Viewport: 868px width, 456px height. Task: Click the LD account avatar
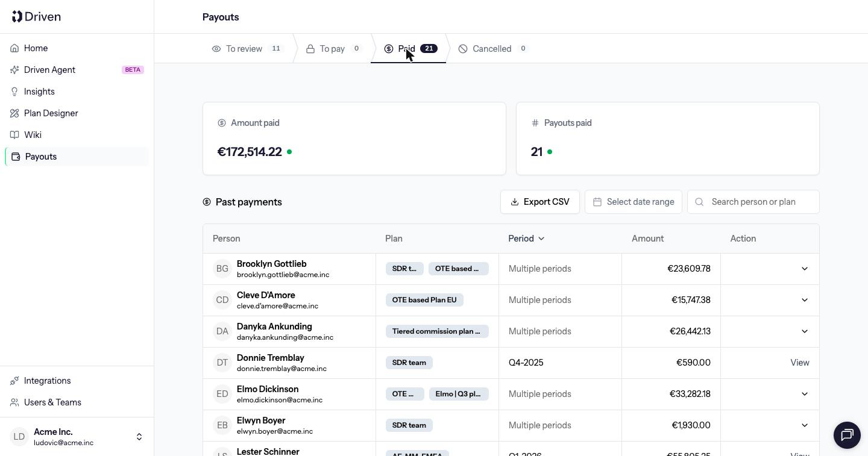tap(19, 437)
